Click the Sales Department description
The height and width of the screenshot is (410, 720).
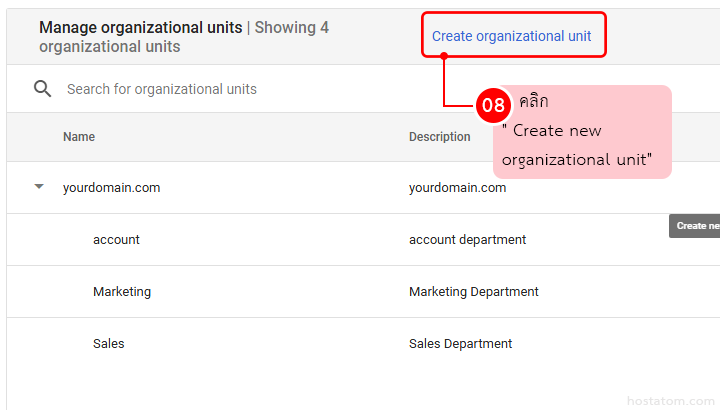[460, 343]
